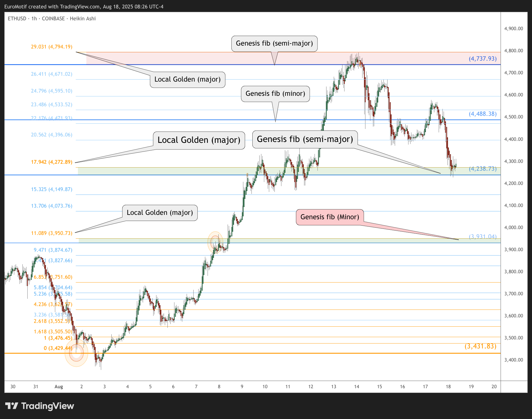Select large Local Golden (major) callout pointing to 17.942
Image resolution: width=532 pixels, height=419 pixels.
pyautogui.click(x=199, y=140)
